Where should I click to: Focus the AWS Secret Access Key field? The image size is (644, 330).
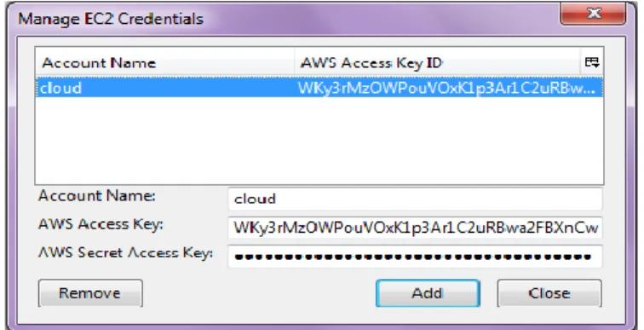click(415, 257)
